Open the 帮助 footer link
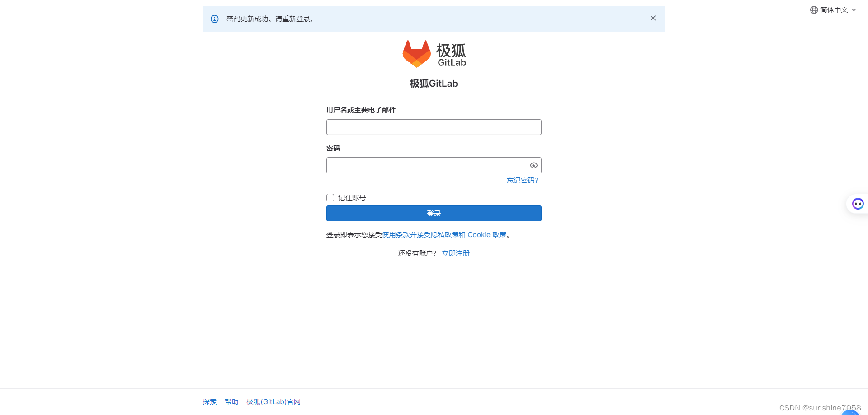Viewport: 868px width, 415px height. click(x=231, y=402)
